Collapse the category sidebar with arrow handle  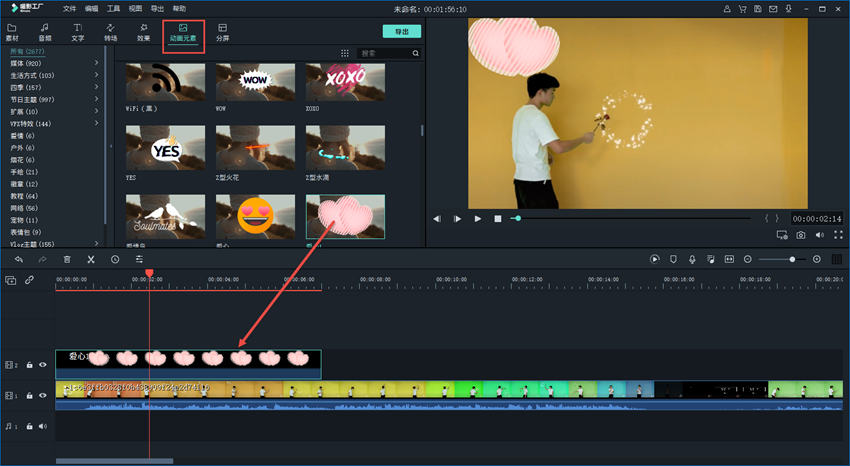[x=111, y=146]
